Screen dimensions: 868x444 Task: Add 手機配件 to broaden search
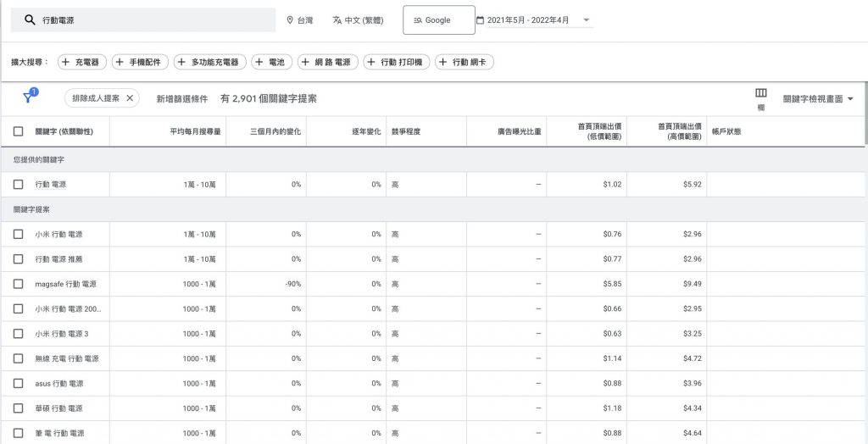[140, 63]
